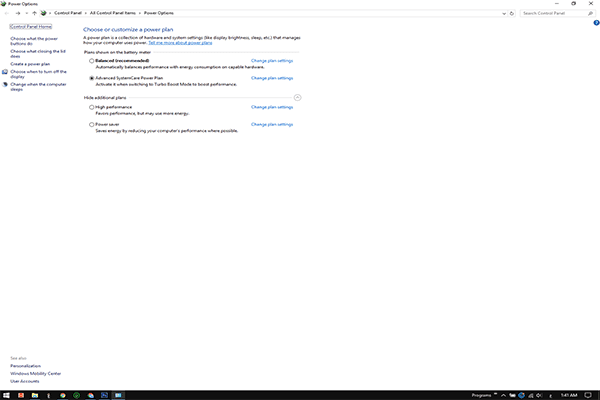The image size is (600, 400).
Task: Click All Control Panel Items breadcrumb
Action: (112, 13)
